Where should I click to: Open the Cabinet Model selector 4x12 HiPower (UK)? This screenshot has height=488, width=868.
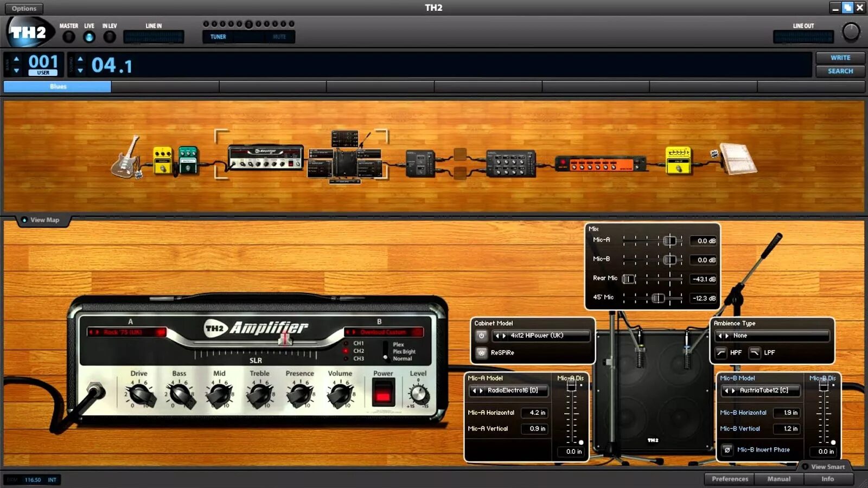point(541,336)
